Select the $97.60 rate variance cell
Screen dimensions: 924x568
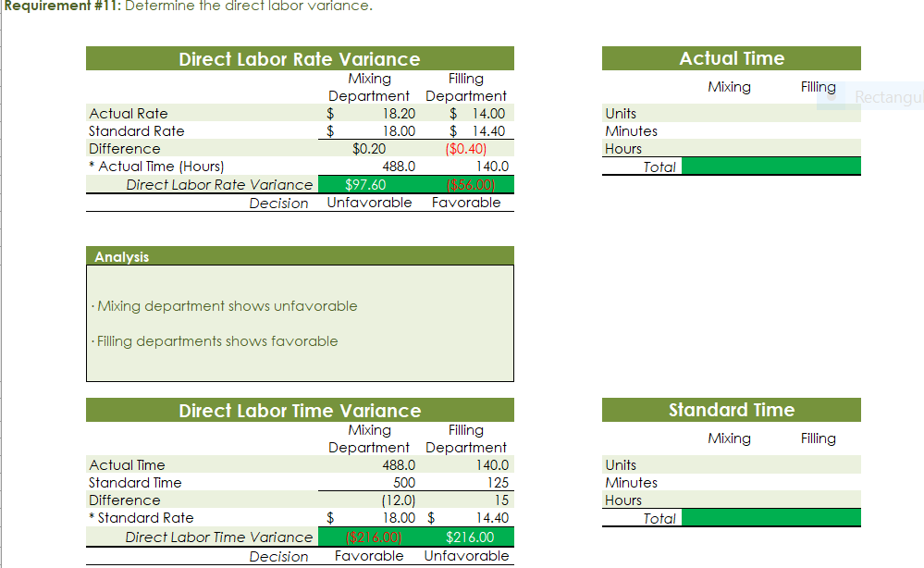pos(369,184)
